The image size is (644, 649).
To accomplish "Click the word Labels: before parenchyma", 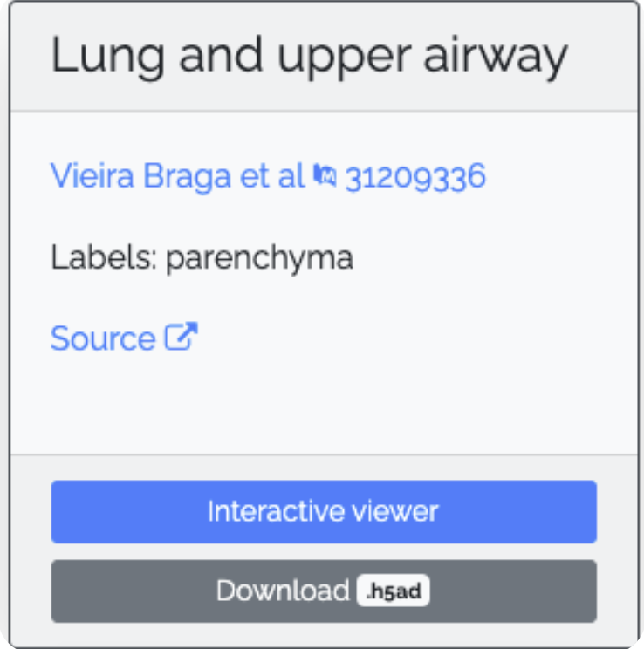I will point(104,257).
